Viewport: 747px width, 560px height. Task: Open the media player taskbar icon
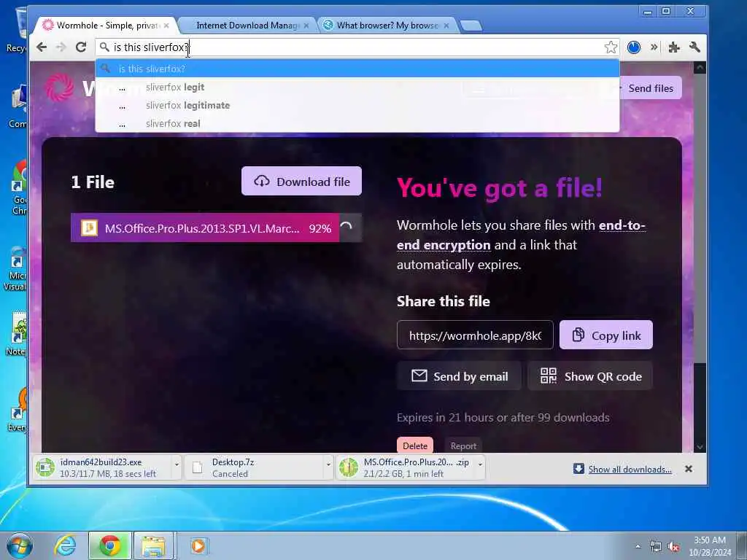coord(198,545)
